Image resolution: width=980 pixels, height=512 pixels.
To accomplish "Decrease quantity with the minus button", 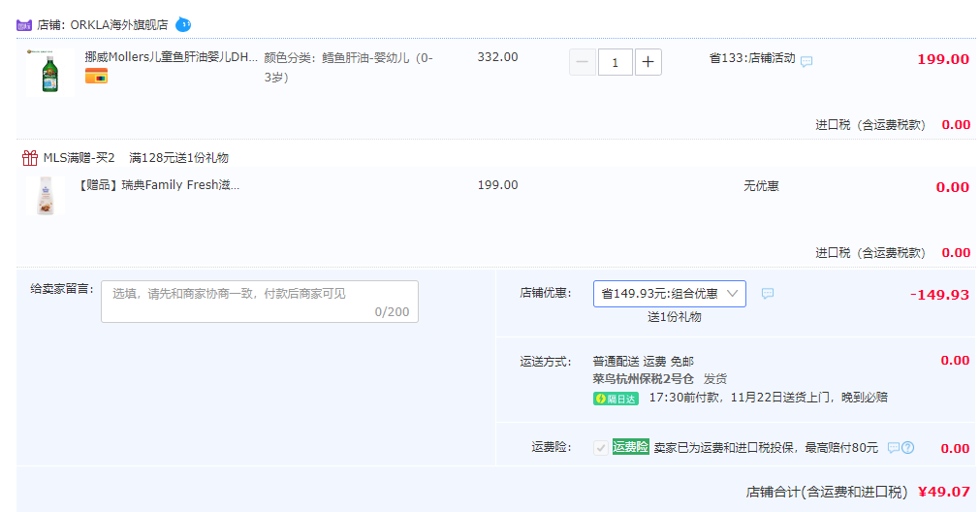I will click(582, 62).
